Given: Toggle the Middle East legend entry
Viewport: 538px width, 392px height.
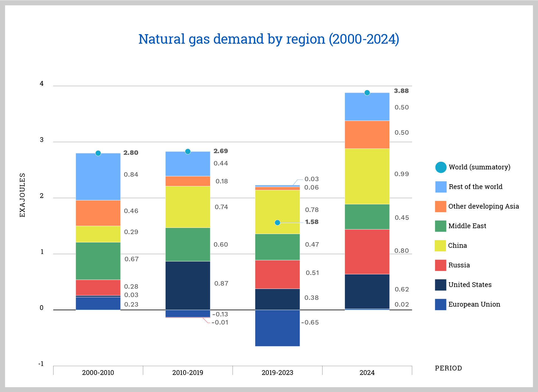Looking at the screenshot, I should click(x=467, y=226).
